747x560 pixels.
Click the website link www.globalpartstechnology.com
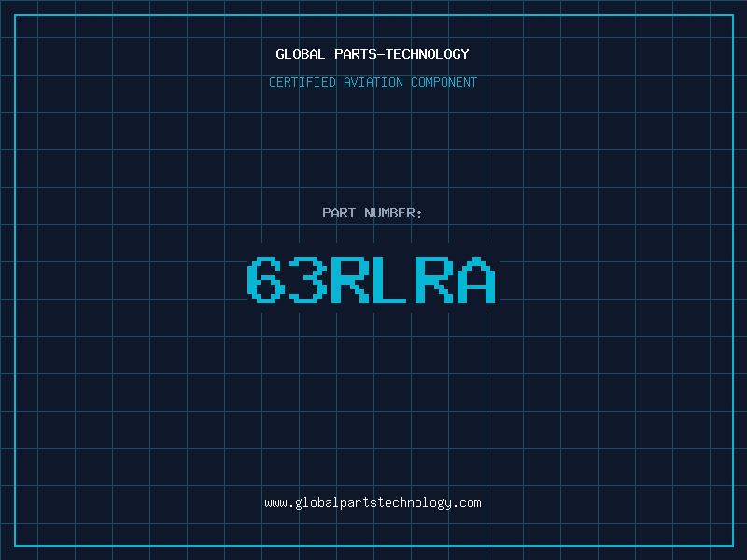point(373,503)
